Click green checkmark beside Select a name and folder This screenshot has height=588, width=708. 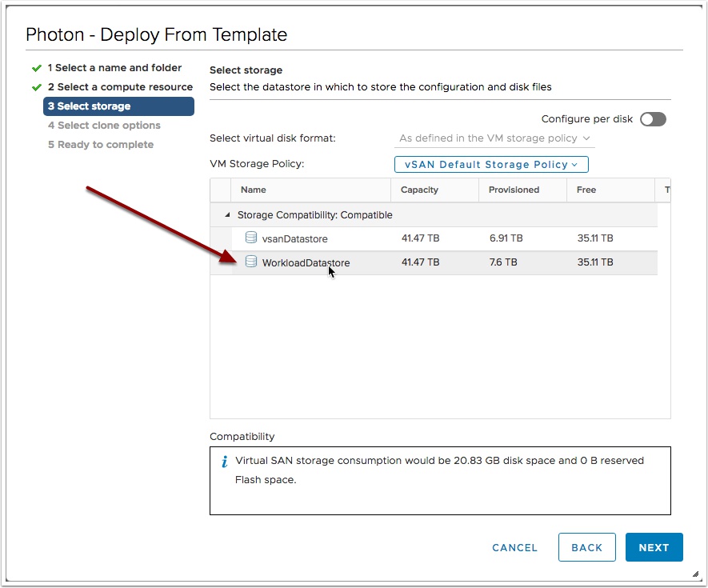pyautogui.click(x=37, y=68)
